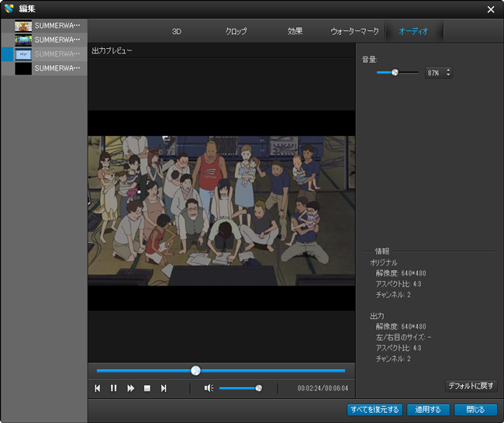
Task: Open the クロップ (Crop) tab
Action: [236, 32]
